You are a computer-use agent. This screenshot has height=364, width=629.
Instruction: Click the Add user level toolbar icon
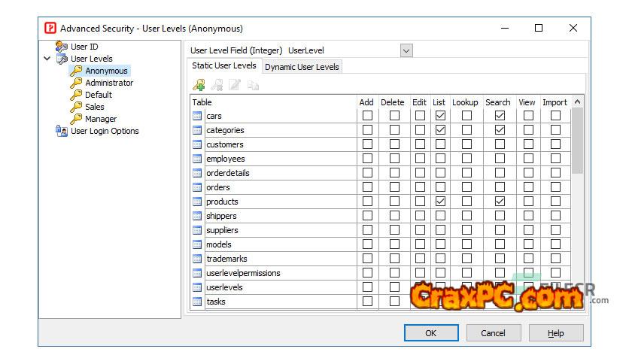[x=199, y=86]
